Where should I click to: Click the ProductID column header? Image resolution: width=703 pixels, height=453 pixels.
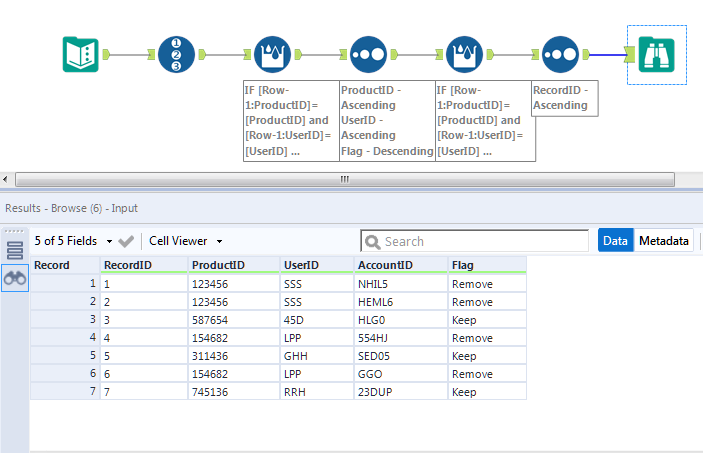[234, 265]
